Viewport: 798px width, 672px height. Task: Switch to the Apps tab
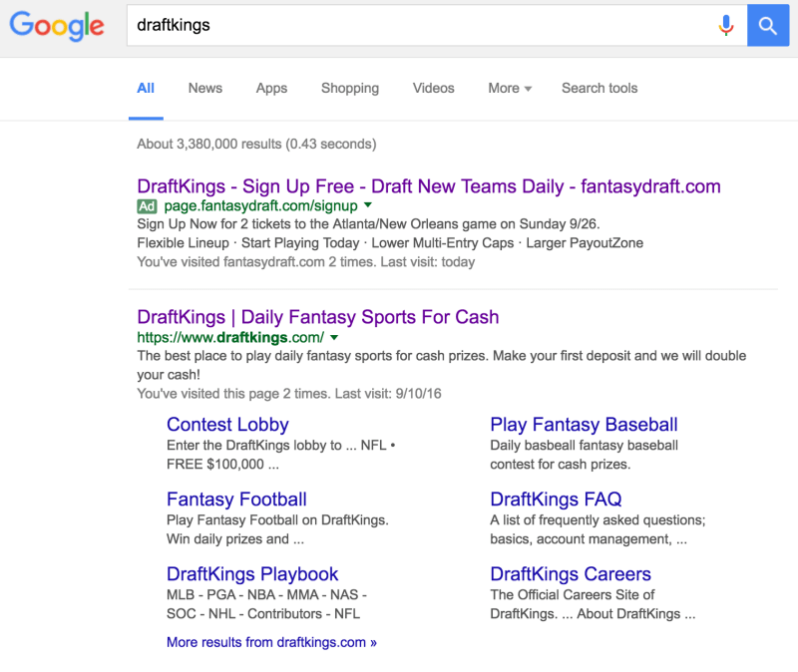(x=271, y=88)
